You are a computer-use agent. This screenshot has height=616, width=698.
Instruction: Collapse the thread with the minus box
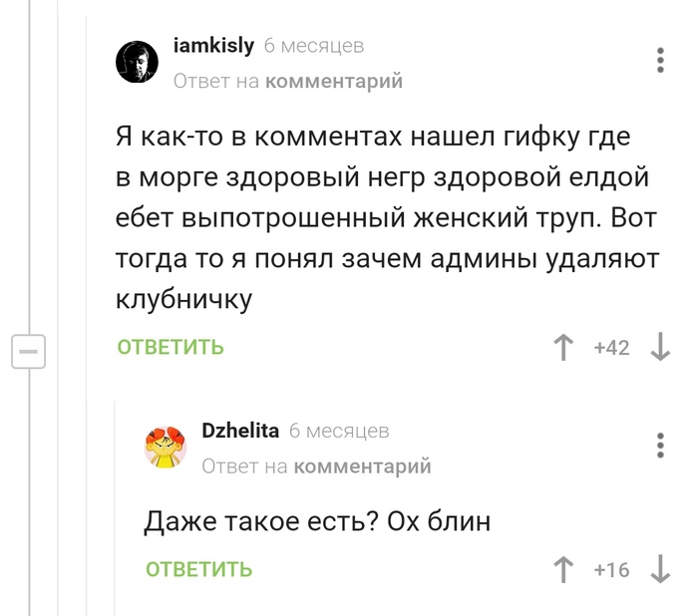pos(28,351)
